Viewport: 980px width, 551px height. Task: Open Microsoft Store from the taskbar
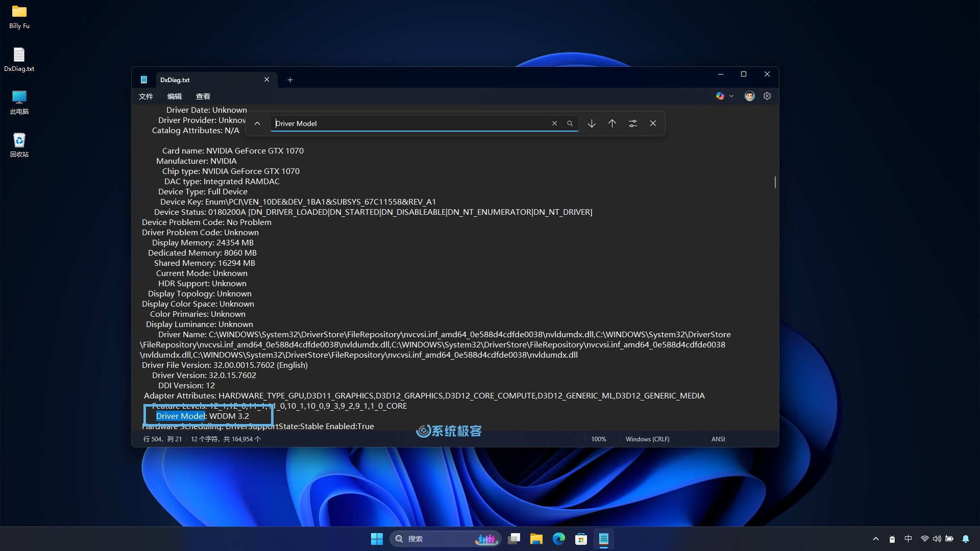click(581, 539)
